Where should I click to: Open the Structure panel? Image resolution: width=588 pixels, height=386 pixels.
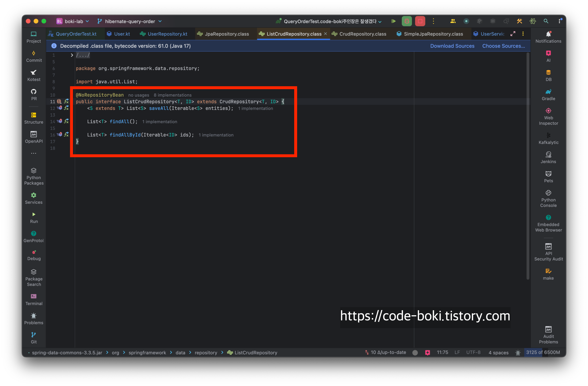pyautogui.click(x=34, y=118)
